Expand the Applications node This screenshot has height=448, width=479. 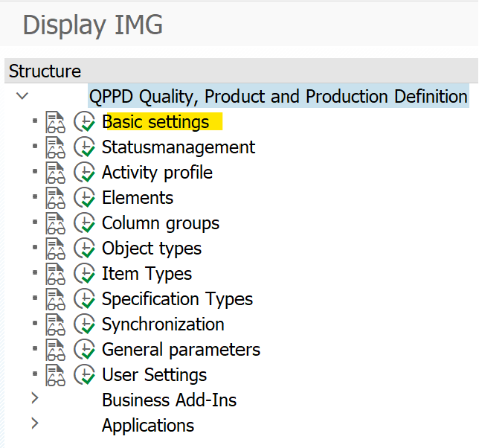(34, 424)
